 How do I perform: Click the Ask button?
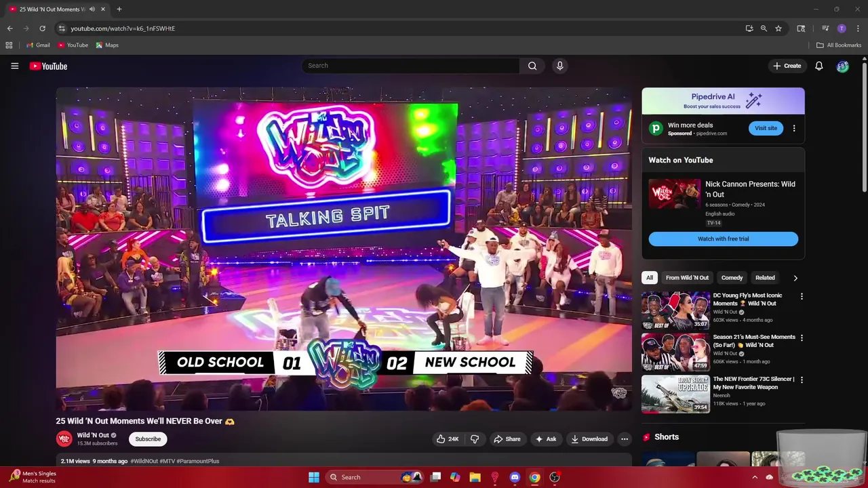[x=546, y=439]
